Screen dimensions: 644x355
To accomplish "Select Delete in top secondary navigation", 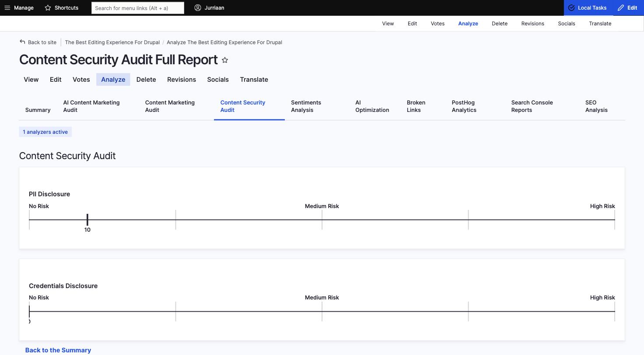I will 500,24.
